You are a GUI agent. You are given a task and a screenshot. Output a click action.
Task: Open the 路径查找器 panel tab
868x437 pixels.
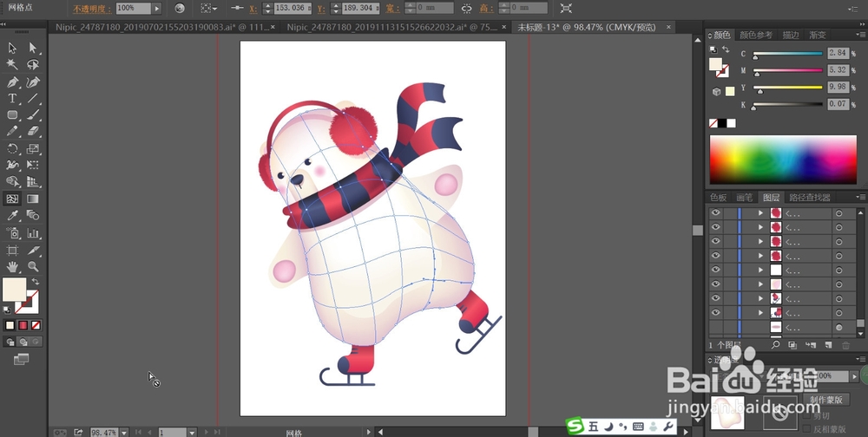click(810, 197)
